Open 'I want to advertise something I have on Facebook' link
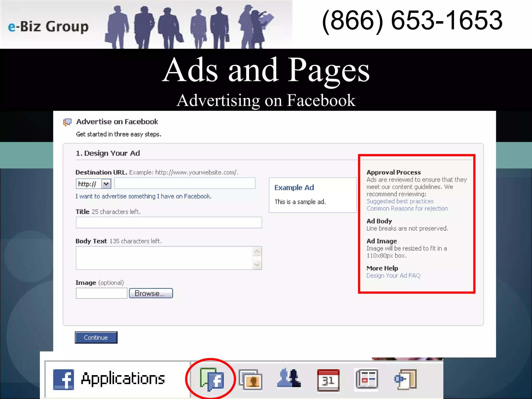The width and height of the screenshot is (532, 399). pyautogui.click(x=143, y=196)
